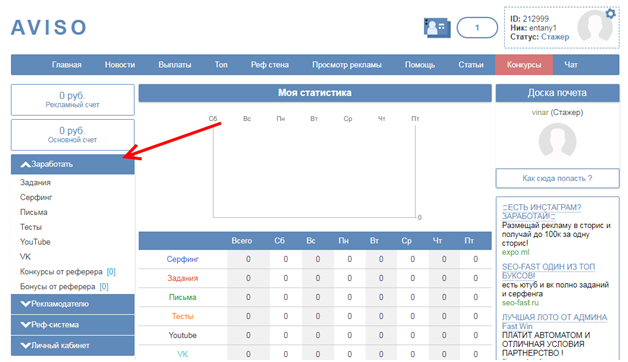Click the Основной счет balance box
This screenshot has width=628, height=362.
click(72, 135)
